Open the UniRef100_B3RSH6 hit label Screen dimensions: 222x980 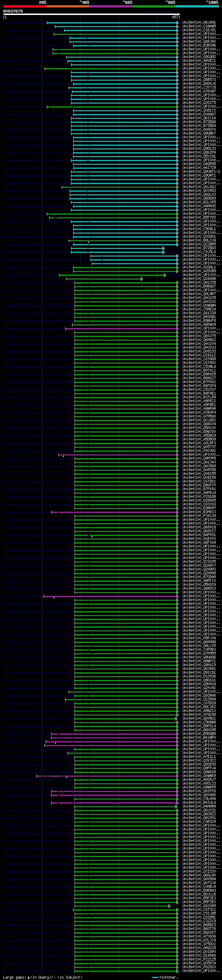coord(199,45)
